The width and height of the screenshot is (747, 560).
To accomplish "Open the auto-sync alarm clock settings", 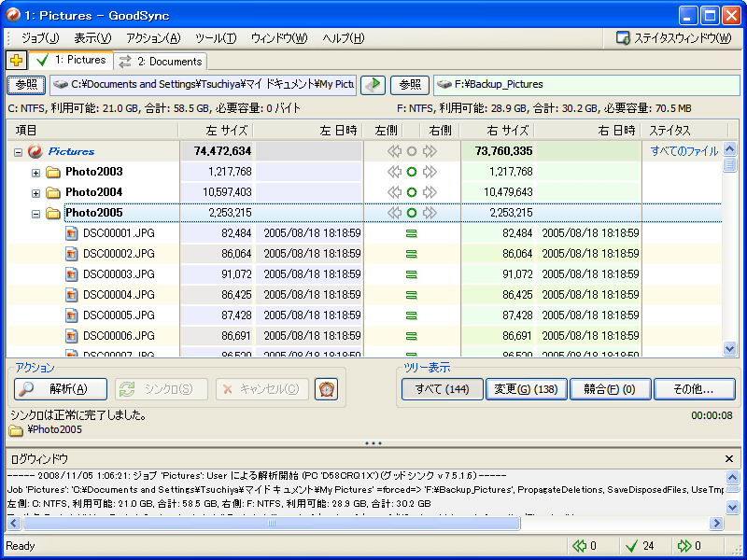I will (x=326, y=389).
